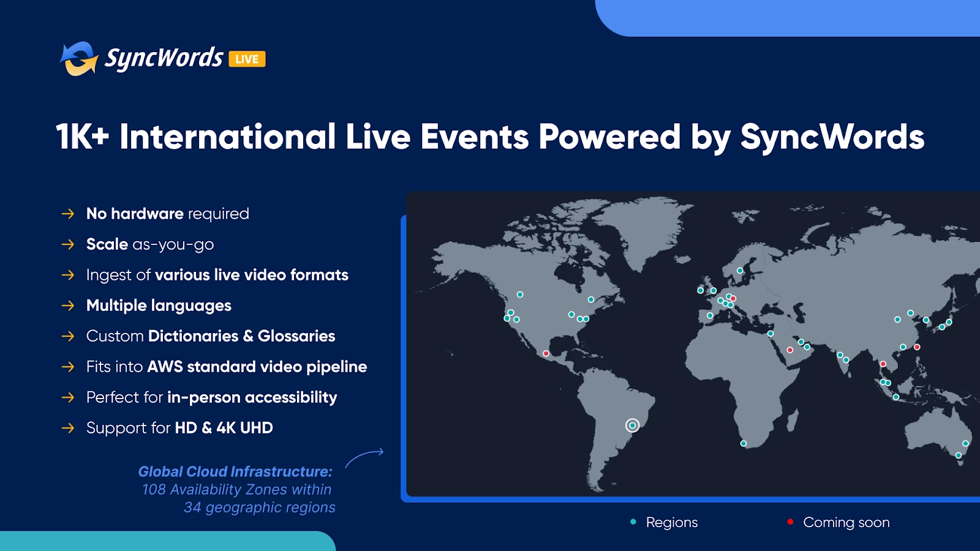Select the text 'Scale as-you-go'
The height and width of the screenshot is (551, 980).
[150, 244]
